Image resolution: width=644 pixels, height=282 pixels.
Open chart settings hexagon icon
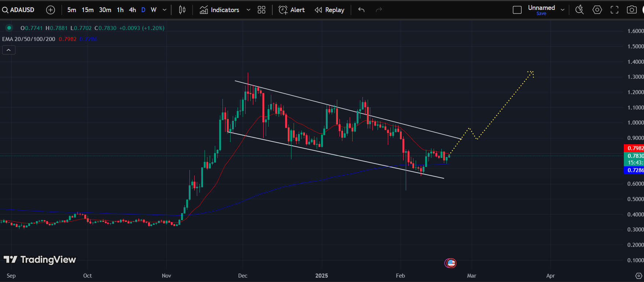point(597,10)
